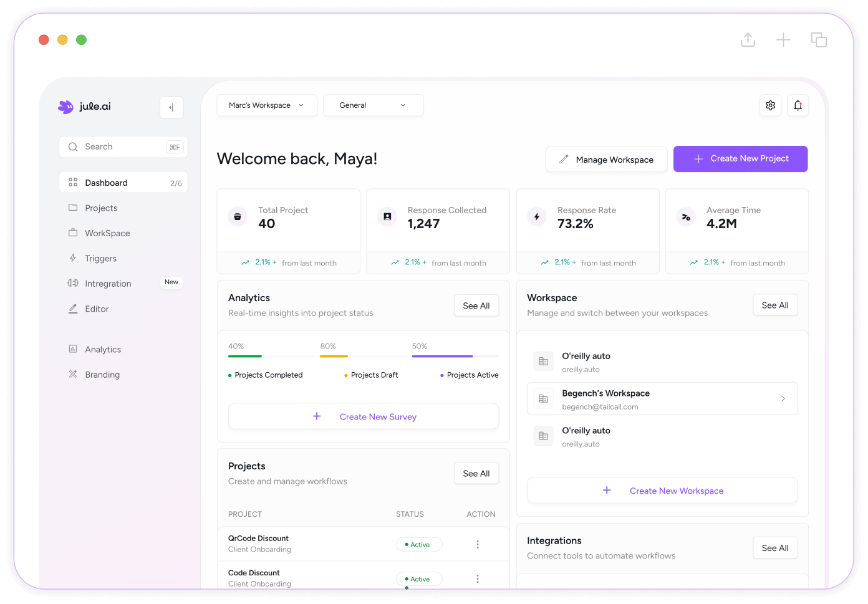Click the Editor pencil icon in sidebar
This screenshot has height=604, width=868.
pyautogui.click(x=73, y=309)
